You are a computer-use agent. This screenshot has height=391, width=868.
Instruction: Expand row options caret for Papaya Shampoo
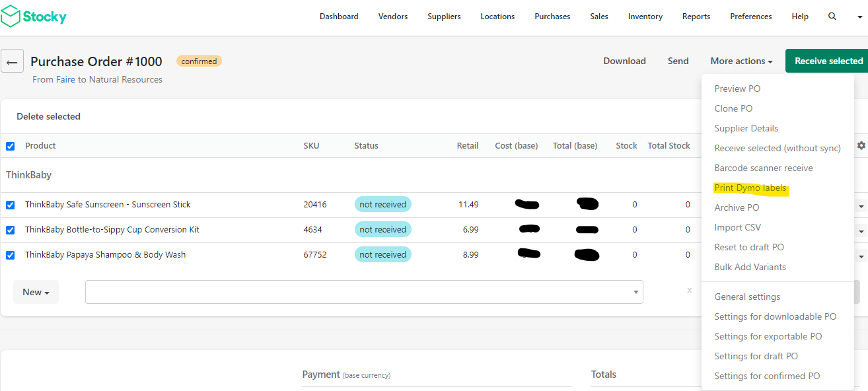point(861,257)
